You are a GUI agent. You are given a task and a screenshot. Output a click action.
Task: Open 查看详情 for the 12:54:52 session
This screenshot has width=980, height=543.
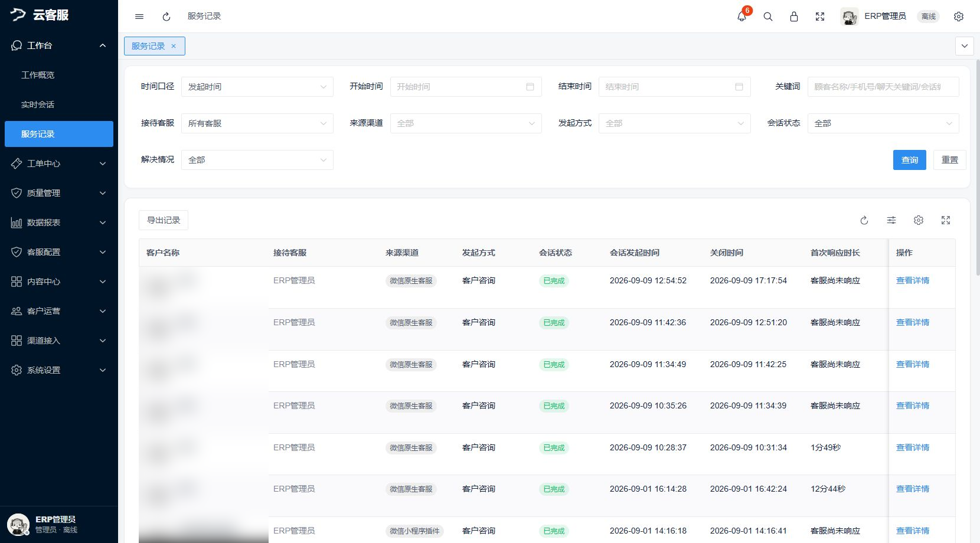pos(913,280)
